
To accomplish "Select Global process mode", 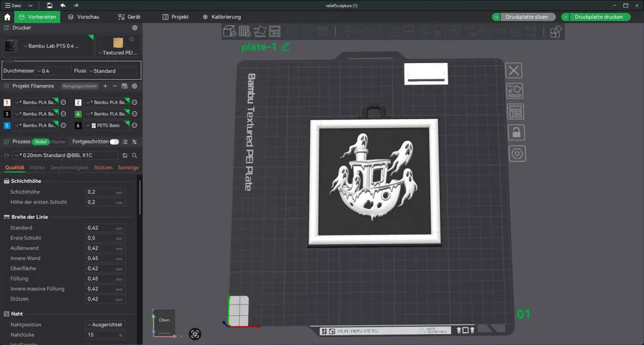I will 41,142.
